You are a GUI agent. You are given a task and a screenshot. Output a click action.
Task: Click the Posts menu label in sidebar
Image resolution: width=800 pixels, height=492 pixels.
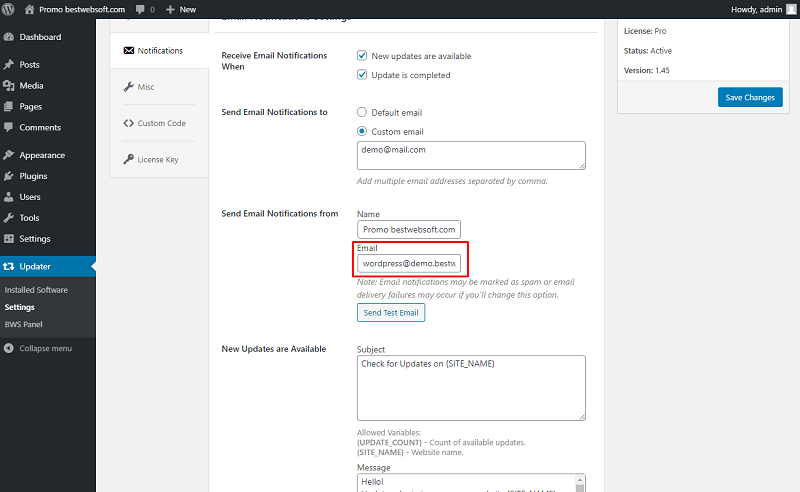click(29, 64)
